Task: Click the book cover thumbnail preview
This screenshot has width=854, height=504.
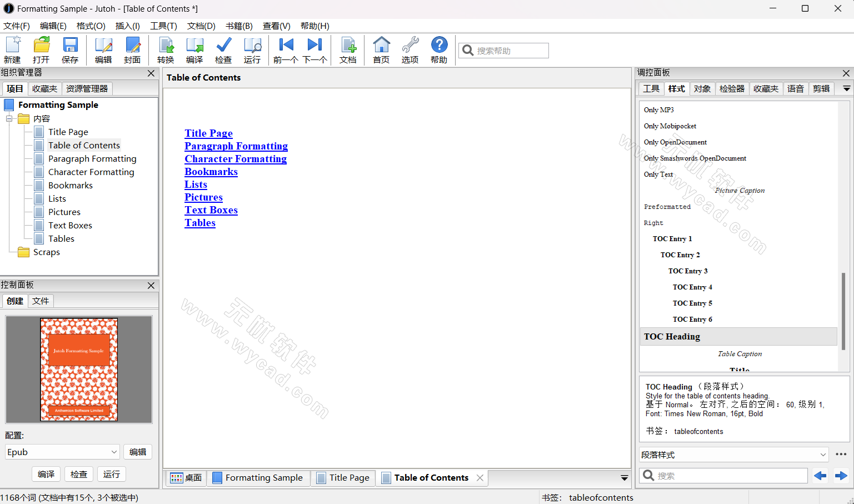Action: pos(79,370)
